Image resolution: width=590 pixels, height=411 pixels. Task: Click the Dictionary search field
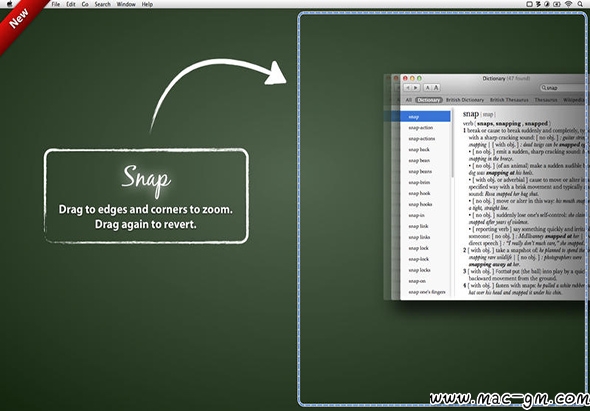563,88
